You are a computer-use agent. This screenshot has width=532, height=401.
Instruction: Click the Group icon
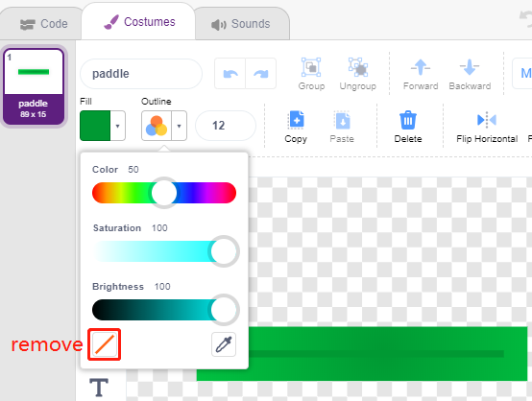click(311, 67)
